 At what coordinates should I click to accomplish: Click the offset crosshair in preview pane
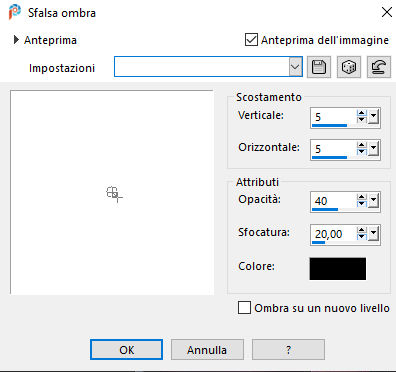coord(114,194)
